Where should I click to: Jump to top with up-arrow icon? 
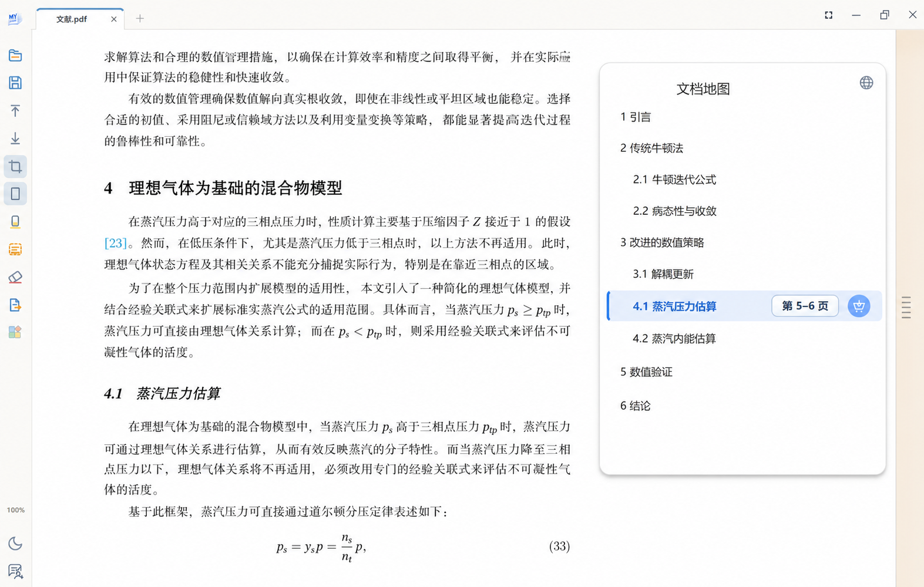click(15, 111)
